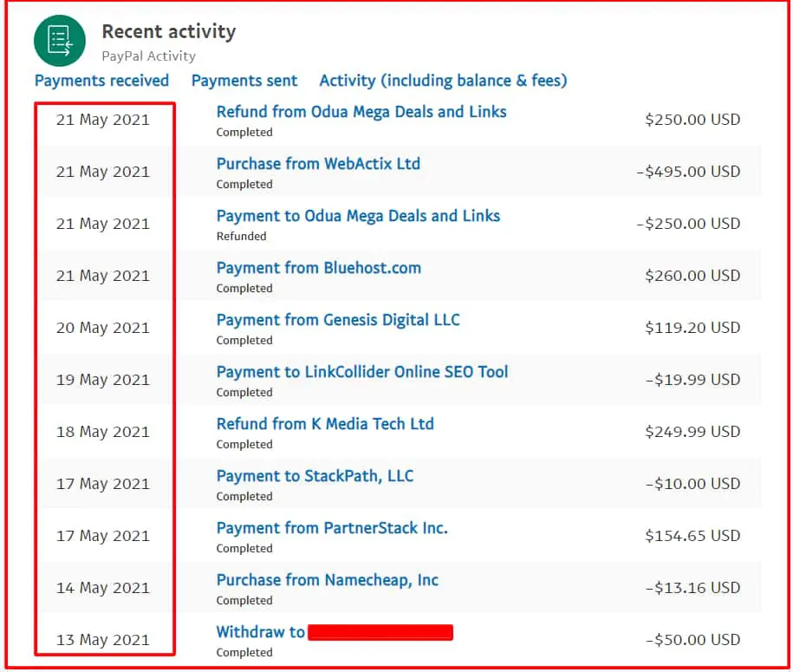This screenshot has height=672, width=793.
Task: Open Payment to Odua Mega Deals and Links
Action: 359,216
